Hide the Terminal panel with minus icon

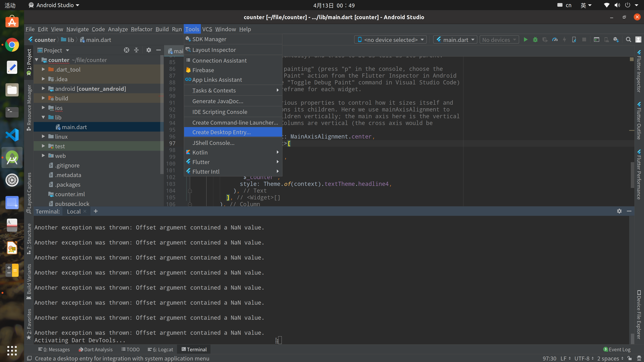(629, 211)
